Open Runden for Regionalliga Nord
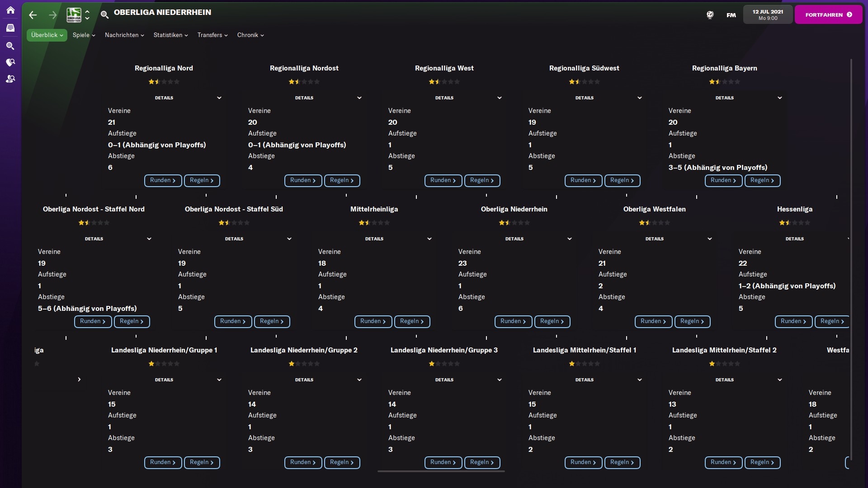The image size is (868, 488). point(163,181)
